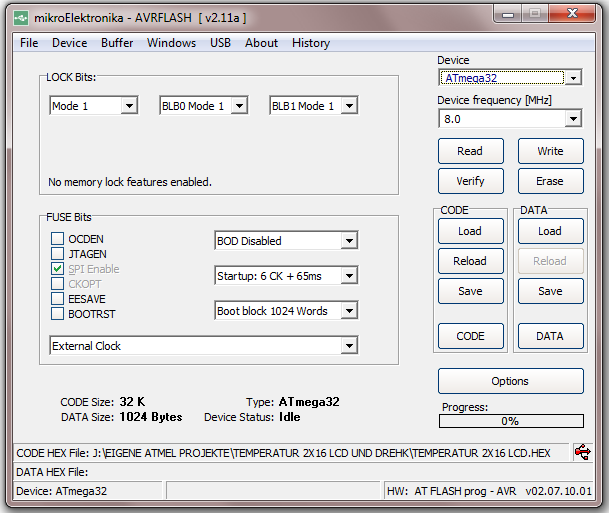Click Reload in the DATA group
609x513 pixels.
(551, 261)
